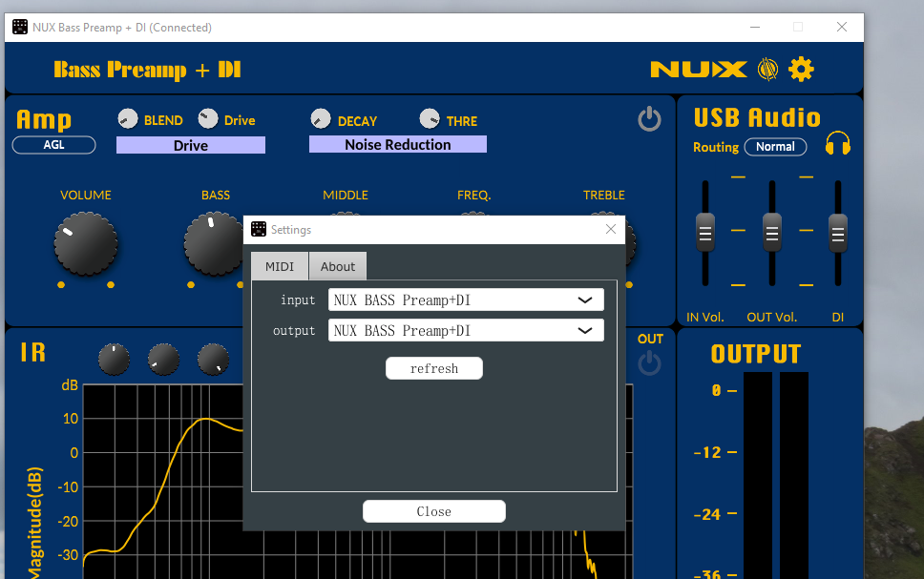
Task: Click the "TREBLE" knob label
Action: [x=604, y=195]
